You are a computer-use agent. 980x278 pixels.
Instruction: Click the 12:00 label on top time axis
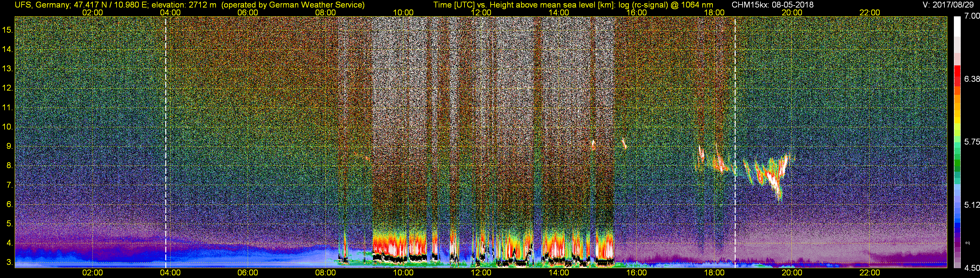[x=481, y=12]
